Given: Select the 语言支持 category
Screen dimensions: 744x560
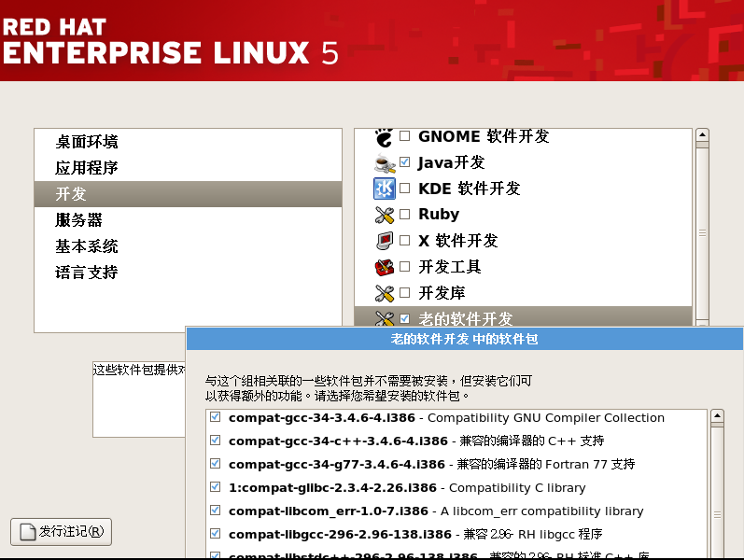Looking at the screenshot, I should click(188, 272).
